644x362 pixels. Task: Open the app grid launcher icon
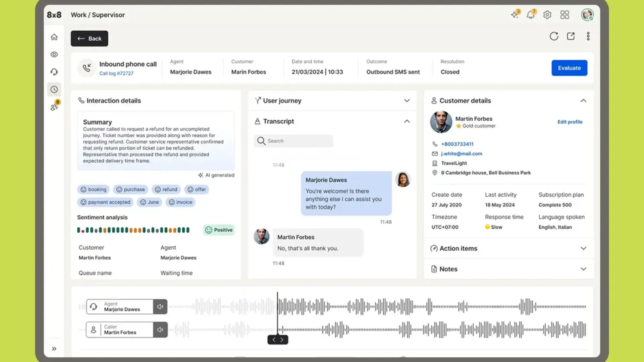point(565,15)
